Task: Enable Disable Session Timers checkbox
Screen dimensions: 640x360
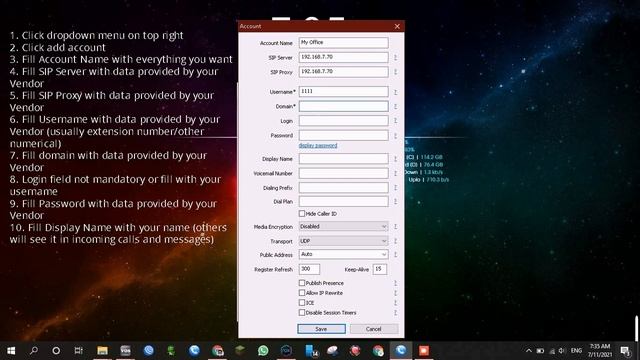Action: pos(302,313)
